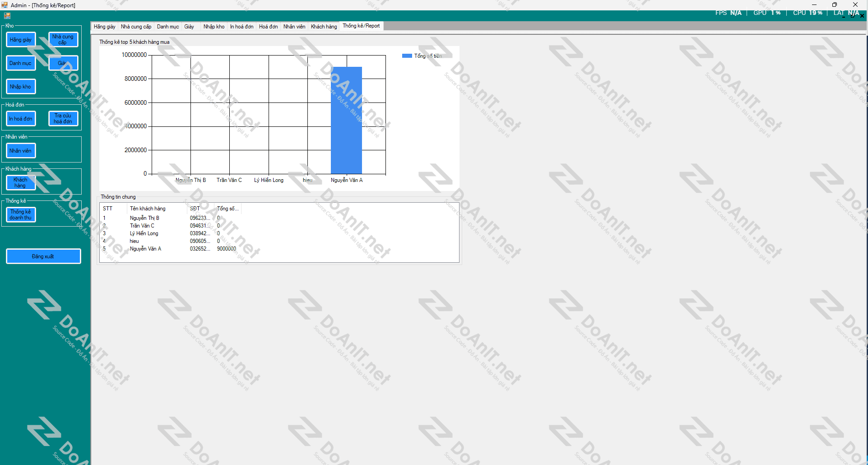Select row Nguyễn Thị B in table

pos(171,218)
